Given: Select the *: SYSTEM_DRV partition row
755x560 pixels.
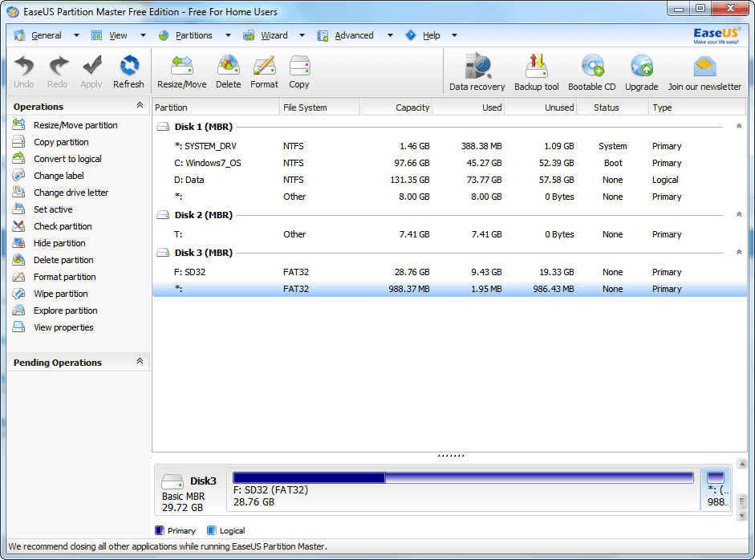Looking at the screenshot, I should coord(449,146).
